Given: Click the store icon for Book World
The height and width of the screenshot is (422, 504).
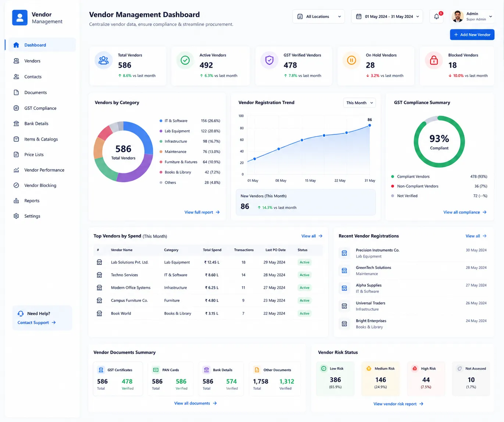Looking at the screenshot, I should (x=99, y=313).
